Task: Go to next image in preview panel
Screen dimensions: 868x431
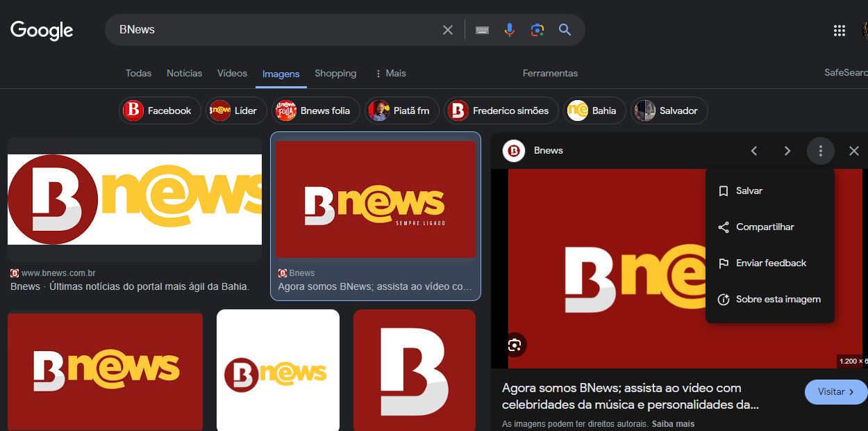Action: coord(787,151)
